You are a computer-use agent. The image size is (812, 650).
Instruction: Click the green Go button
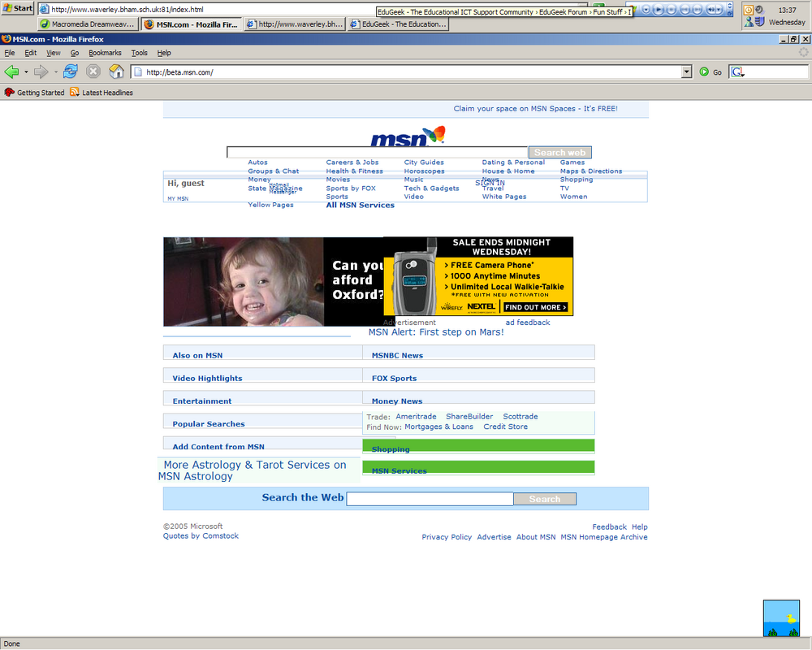[710, 72]
